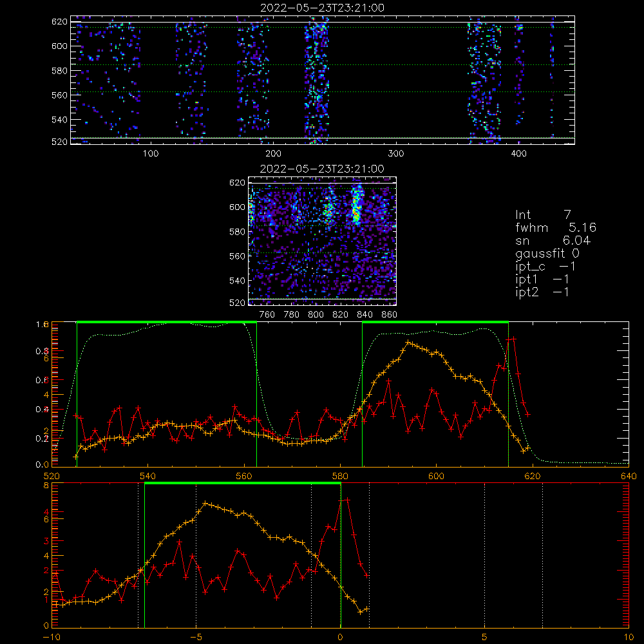Viewport: 644px width, 644px height.
Task: Click x-axis label 100 of top spectrogram
Action: click(151, 154)
